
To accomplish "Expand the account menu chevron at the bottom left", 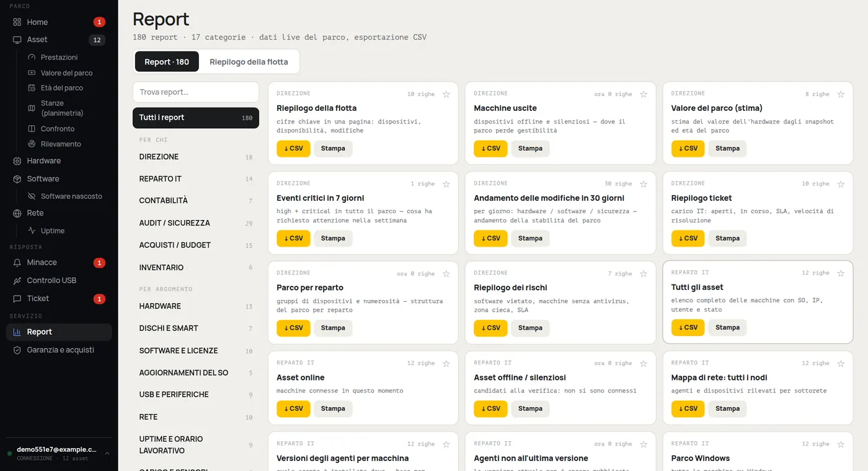I will pyautogui.click(x=107, y=454).
